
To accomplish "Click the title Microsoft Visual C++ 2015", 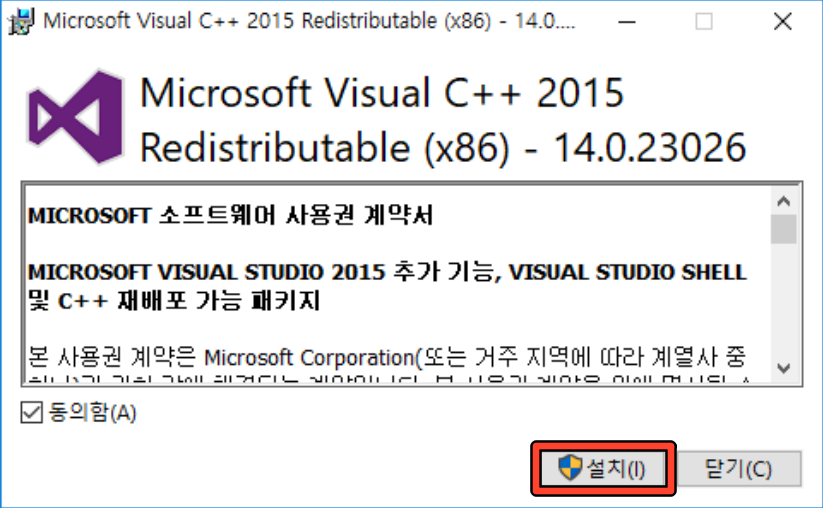I will tap(382, 92).
